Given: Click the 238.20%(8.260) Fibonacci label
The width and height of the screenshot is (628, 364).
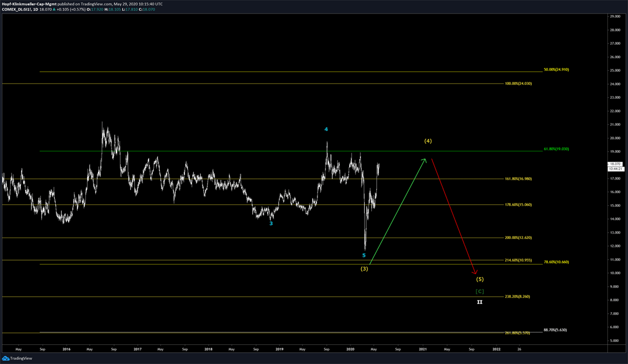Looking at the screenshot, I should (518, 297).
